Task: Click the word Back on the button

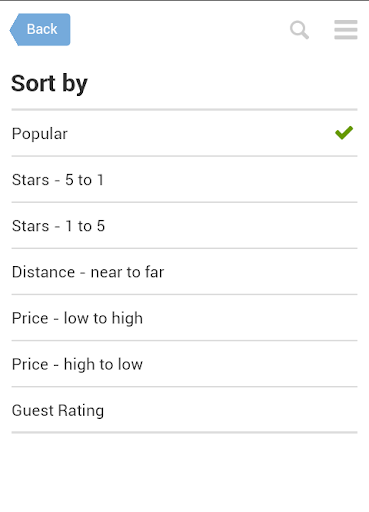Action: 42,29
